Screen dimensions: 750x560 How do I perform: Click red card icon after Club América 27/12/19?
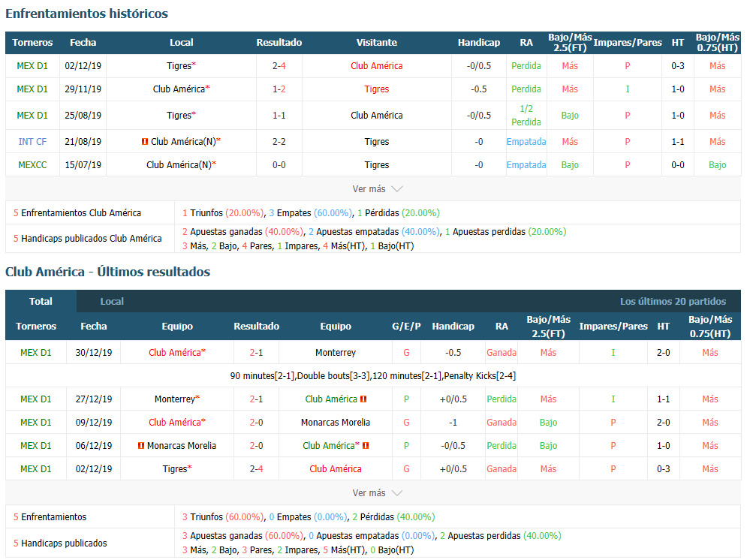coord(363,399)
